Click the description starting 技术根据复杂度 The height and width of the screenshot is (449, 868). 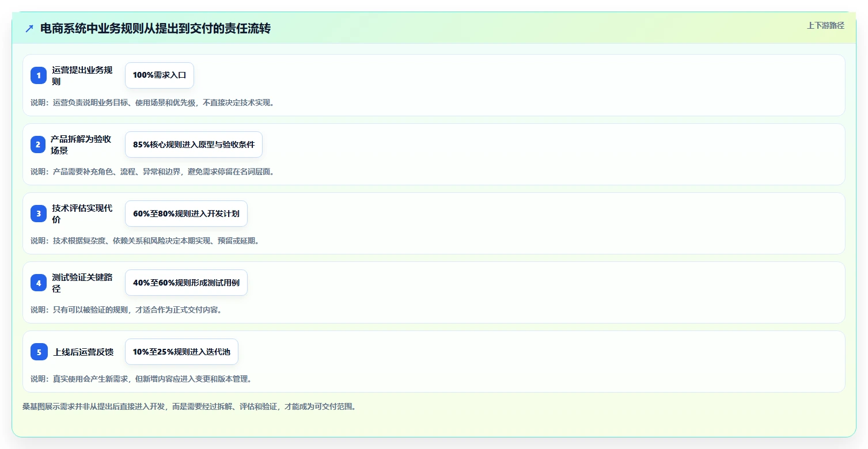(x=145, y=241)
